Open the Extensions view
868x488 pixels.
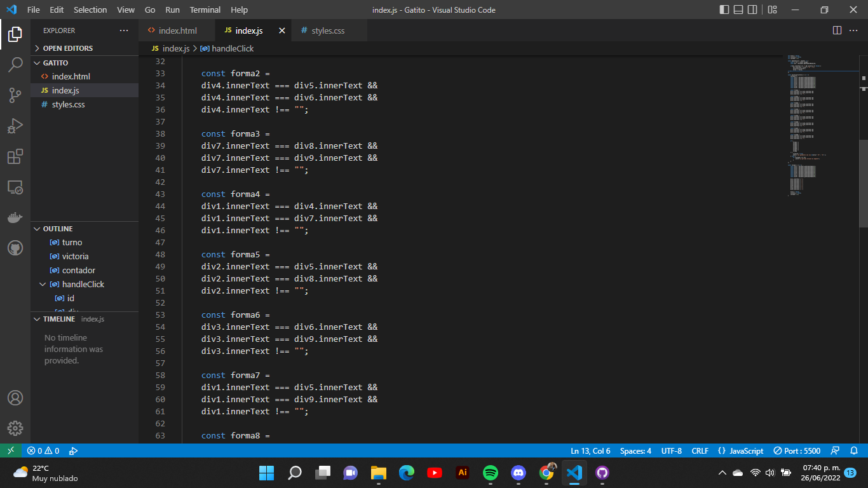pos(15,156)
